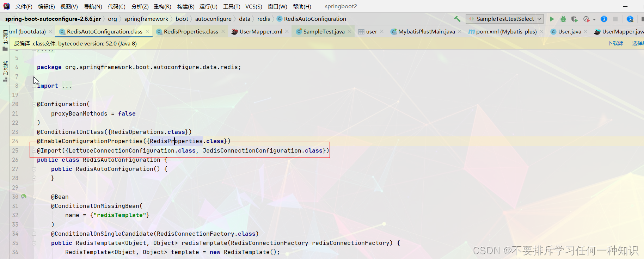Open the 窗口(W) menu
This screenshot has width=644, height=259.
tap(277, 6)
